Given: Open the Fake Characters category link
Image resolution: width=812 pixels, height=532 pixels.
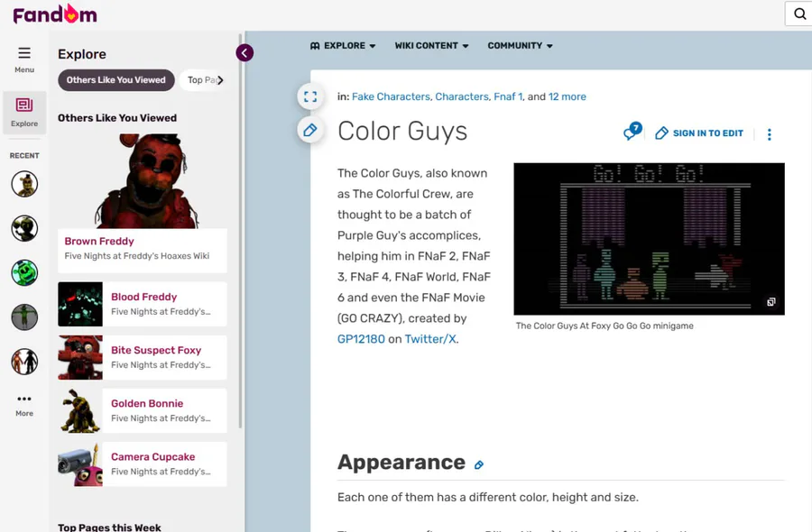Looking at the screenshot, I should click(391, 96).
